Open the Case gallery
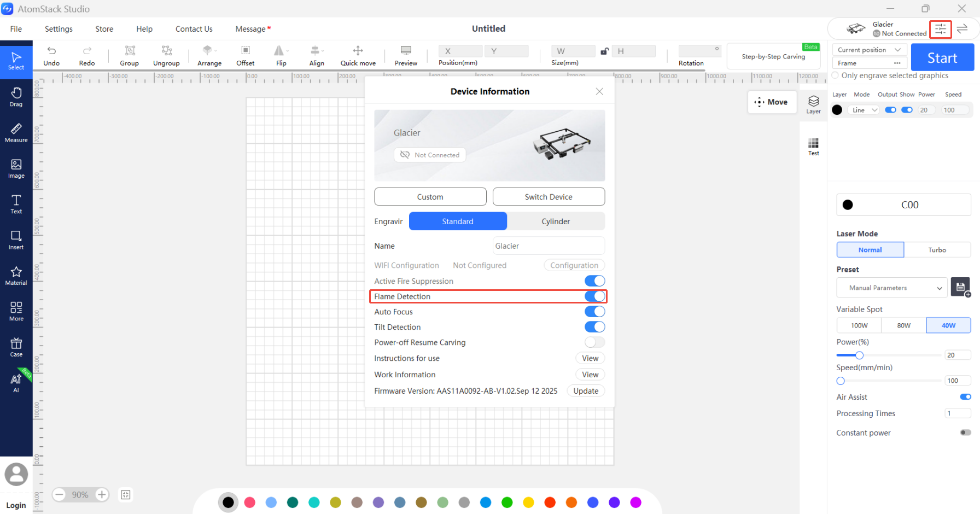 click(16, 347)
